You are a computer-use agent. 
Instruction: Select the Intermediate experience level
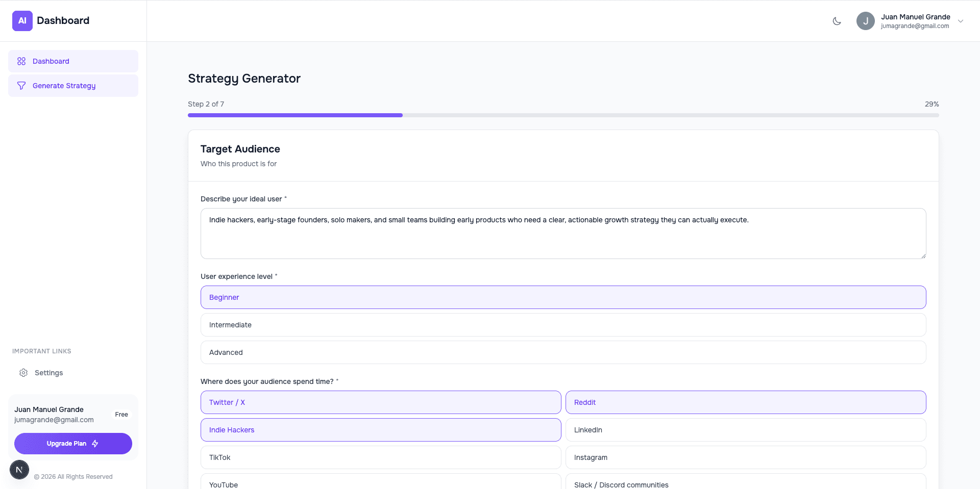pos(563,325)
